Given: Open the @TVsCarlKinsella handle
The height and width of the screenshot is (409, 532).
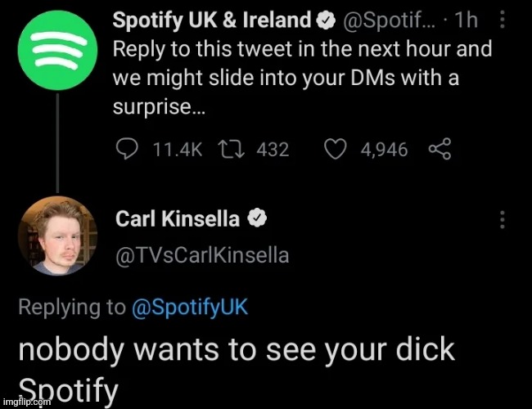Looking at the screenshot, I should tap(202, 255).
